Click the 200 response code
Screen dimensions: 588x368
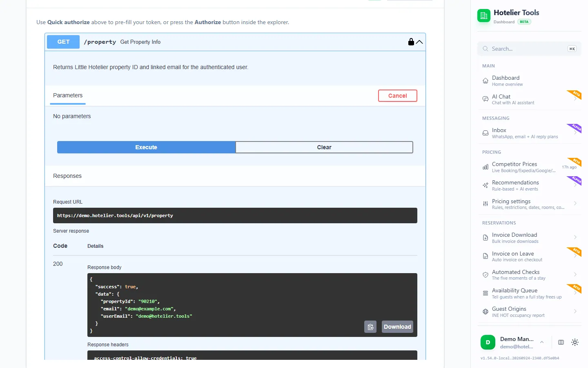(58, 264)
